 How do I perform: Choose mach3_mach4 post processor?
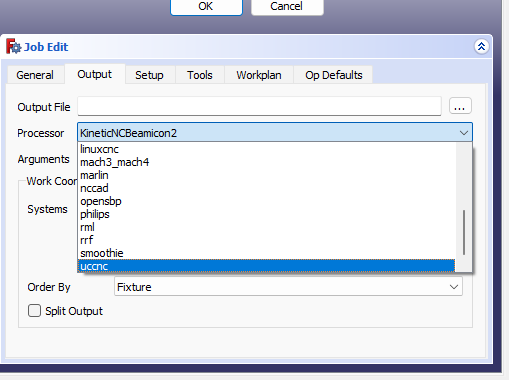(x=266, y=162)
